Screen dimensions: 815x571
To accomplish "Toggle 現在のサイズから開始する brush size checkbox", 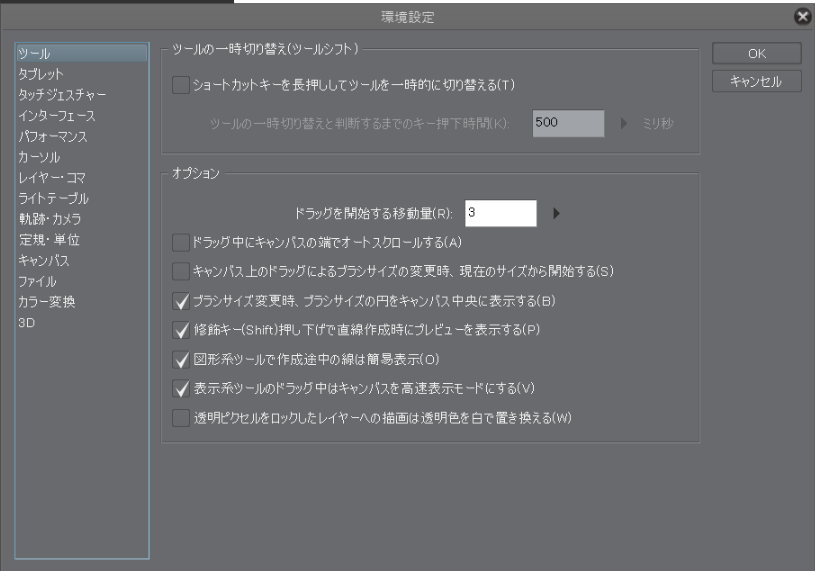I will coord(181,271).
